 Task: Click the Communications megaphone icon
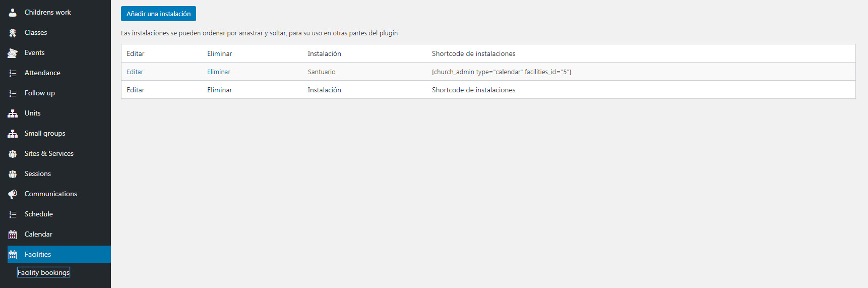click(13, 194)
